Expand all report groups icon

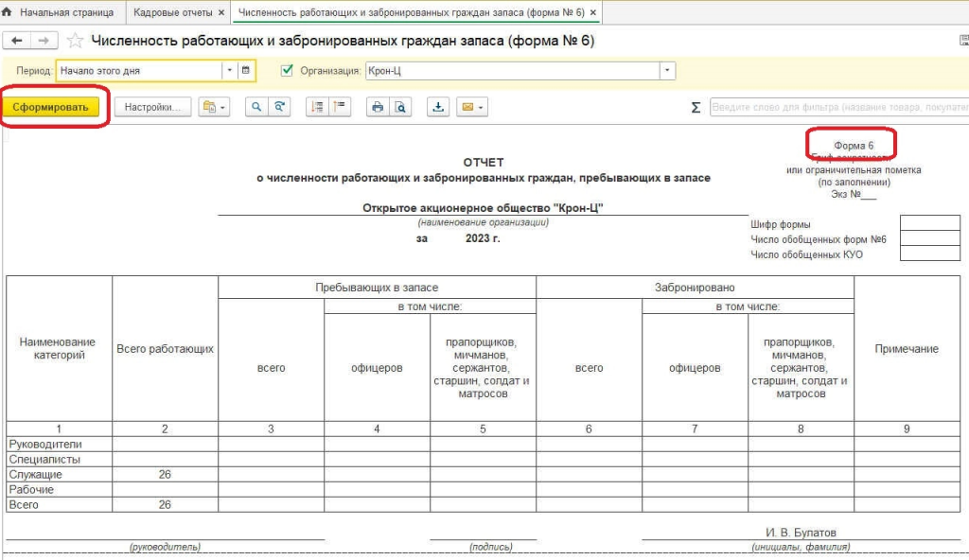(x=317, y=107)
